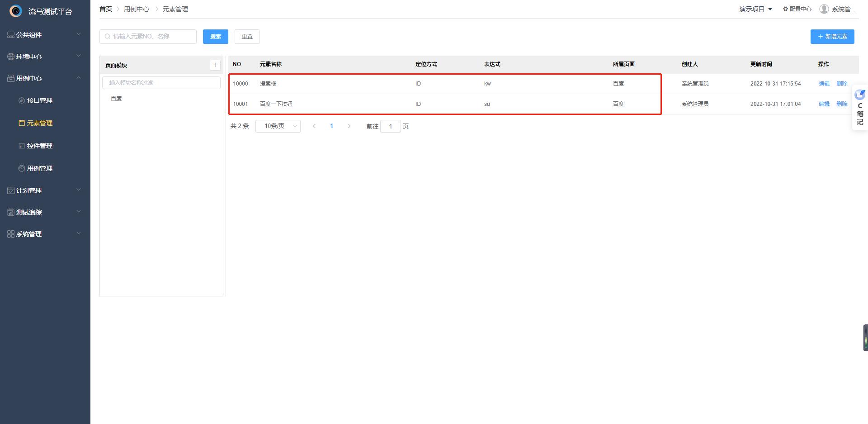Collapse the 用例中心 sidebar menu
This screenshot has width=868, height=424.
click(x=45, y=78)
